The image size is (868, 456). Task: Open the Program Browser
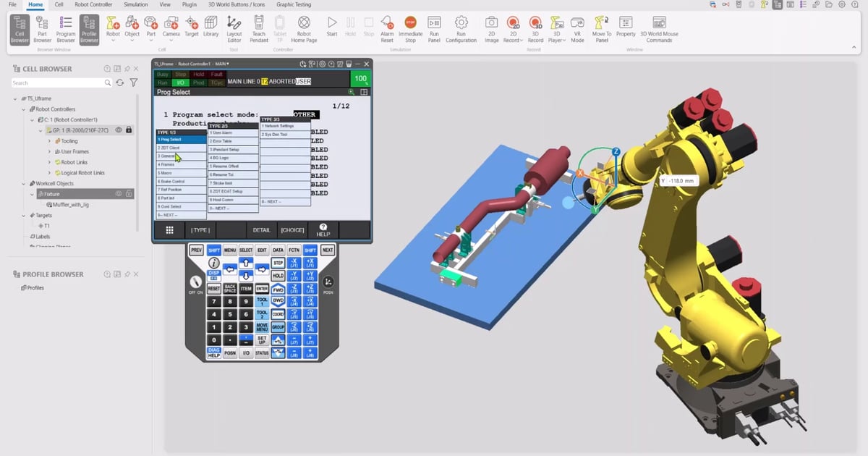pyautogui.click(x=66, y=30)
